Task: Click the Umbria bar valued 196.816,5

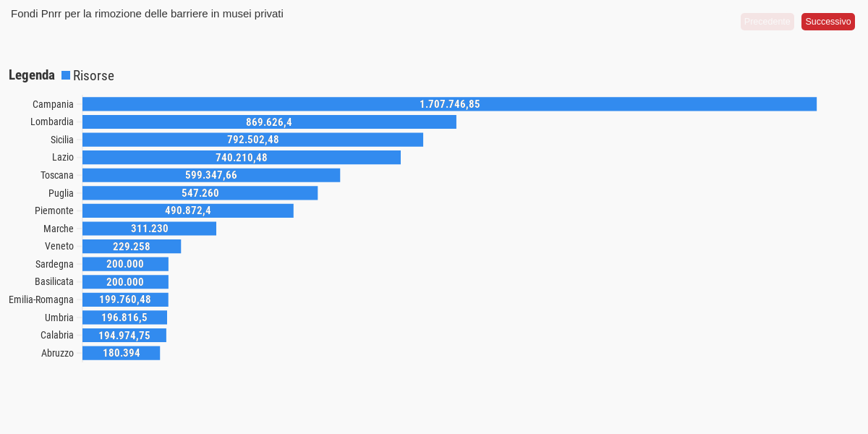Action: tap(124, 318)
